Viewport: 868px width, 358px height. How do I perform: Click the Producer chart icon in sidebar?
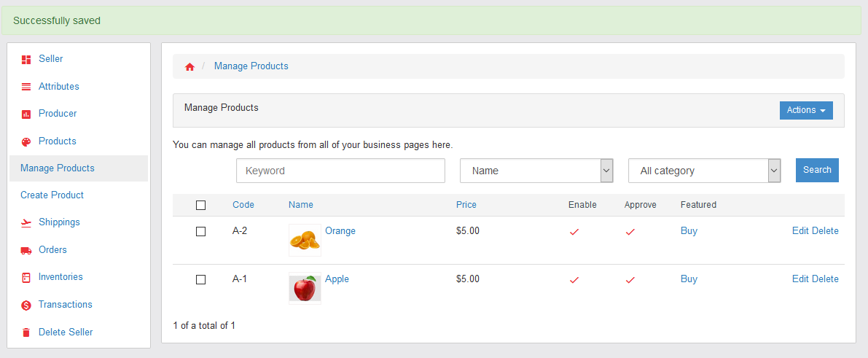click(x=26, y=114)
